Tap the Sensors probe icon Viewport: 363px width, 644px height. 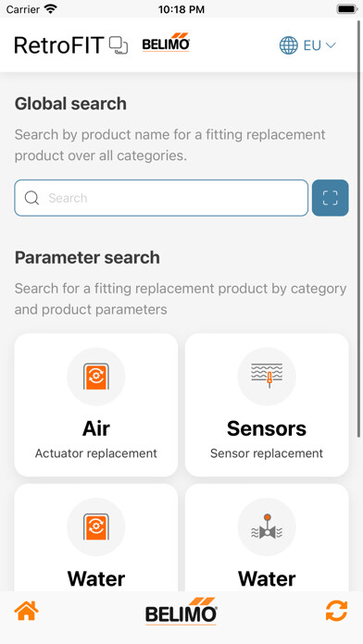(267, 376)
